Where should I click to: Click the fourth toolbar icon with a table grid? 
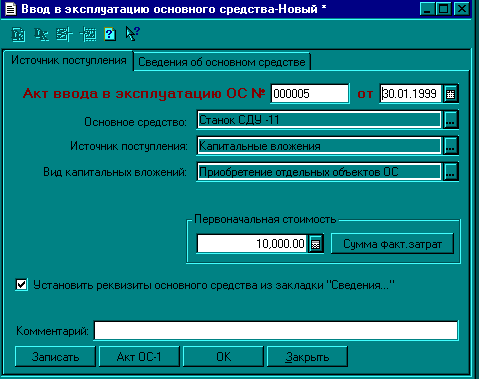tap(88, 34)
